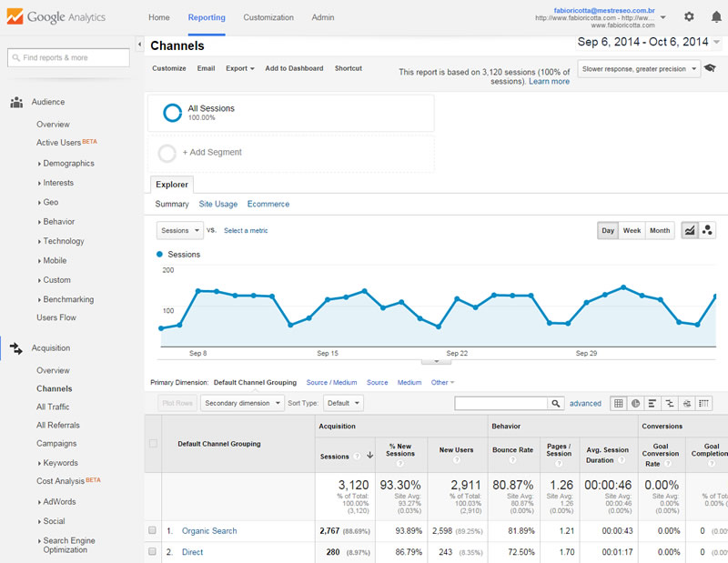Select the Percentage pie view icon

tap(635, 403)
